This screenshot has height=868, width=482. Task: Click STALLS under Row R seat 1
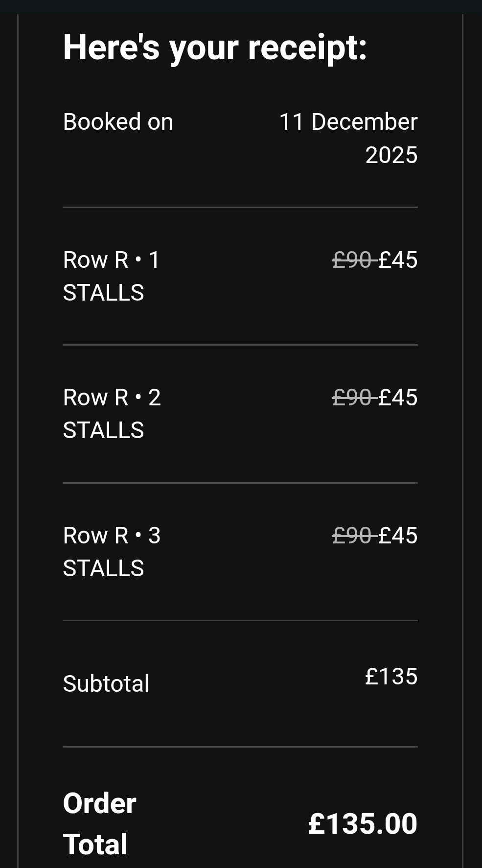pyautogui.click(x=104, y=293)
